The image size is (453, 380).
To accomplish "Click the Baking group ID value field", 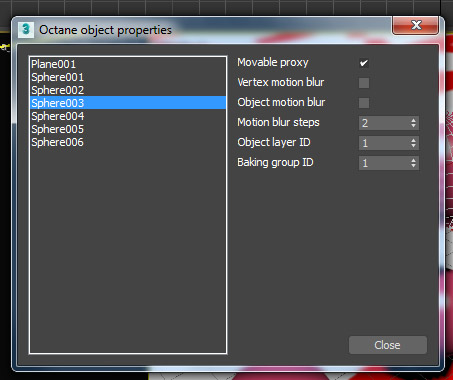I will pyautogui.click(x=384, y=163).
